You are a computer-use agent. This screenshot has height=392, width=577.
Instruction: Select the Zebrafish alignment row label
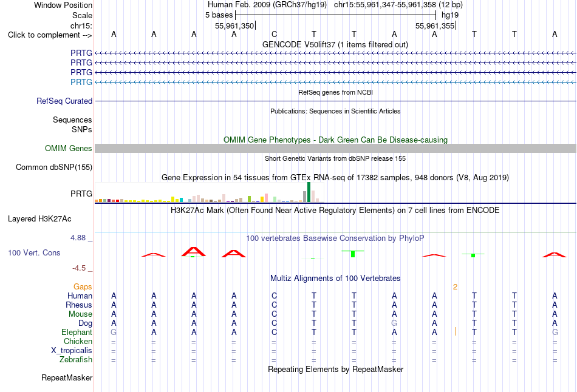pyautogui.click(x=76, y=360)
